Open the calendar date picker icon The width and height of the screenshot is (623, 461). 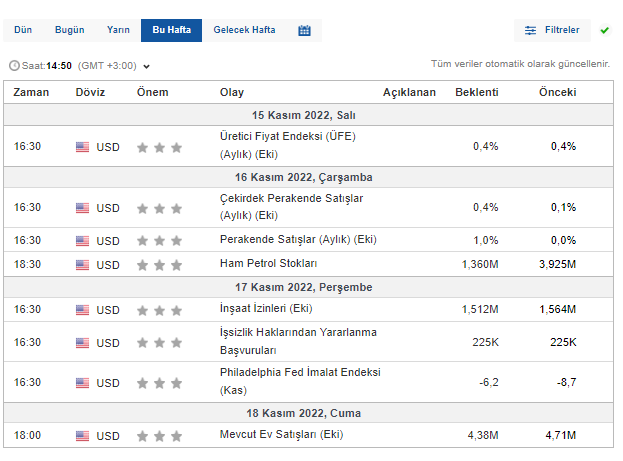click(x=304, y=30)
